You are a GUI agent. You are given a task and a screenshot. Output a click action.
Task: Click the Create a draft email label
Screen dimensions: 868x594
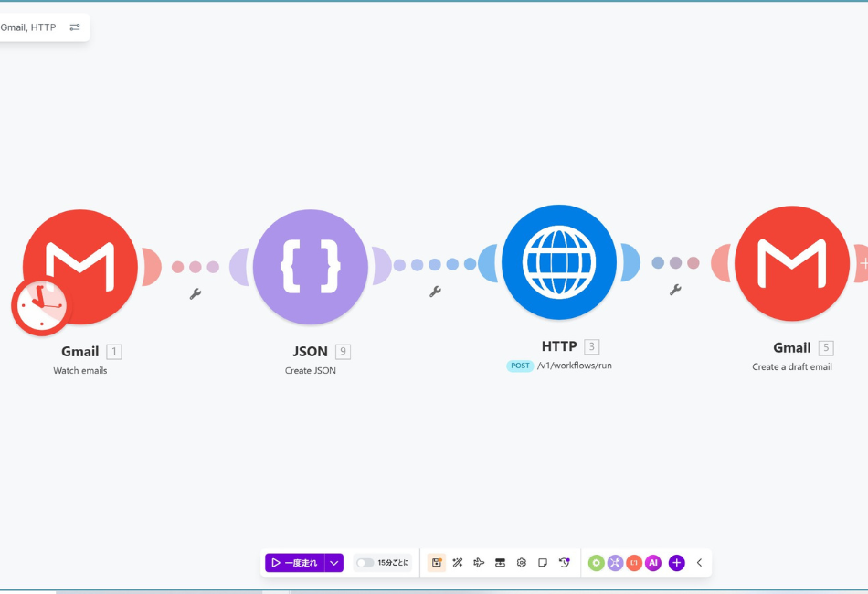(x=792, y=366)
